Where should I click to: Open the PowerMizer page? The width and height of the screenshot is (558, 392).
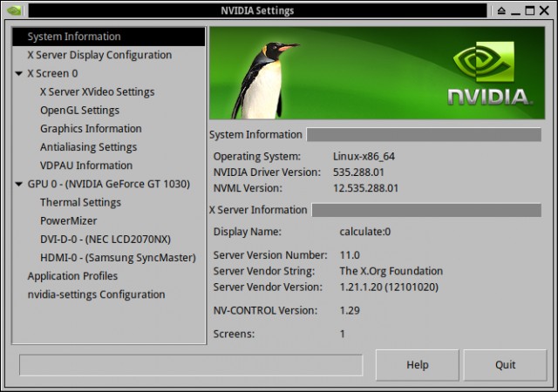pos(68,221)
